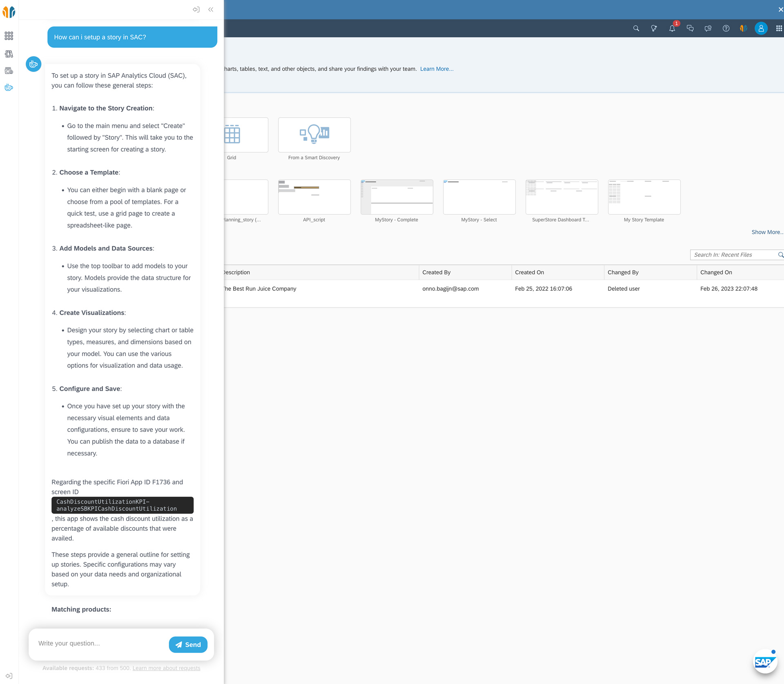Image resolution: width=784 pixels, height=684 pixels.
Task: Open the help question mark icon
Action: 726,29
